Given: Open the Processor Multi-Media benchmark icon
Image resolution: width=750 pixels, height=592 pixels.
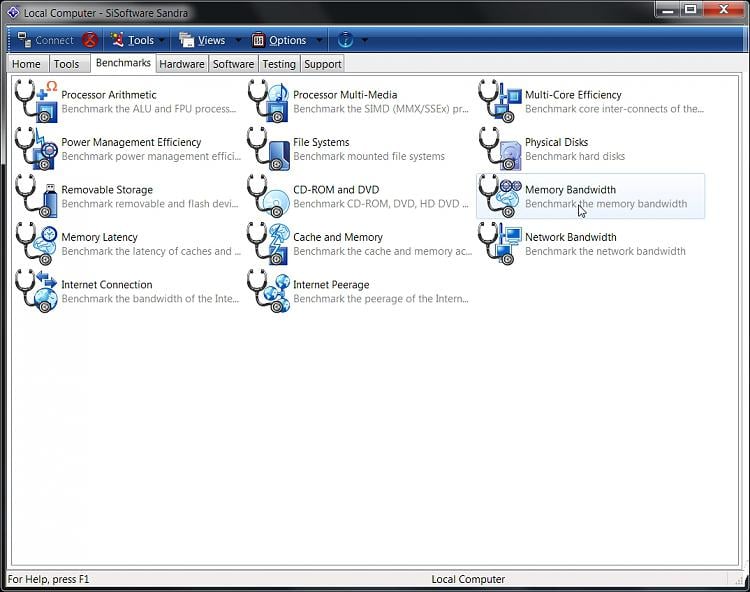Looking at the screenshot, I should 269,101.
